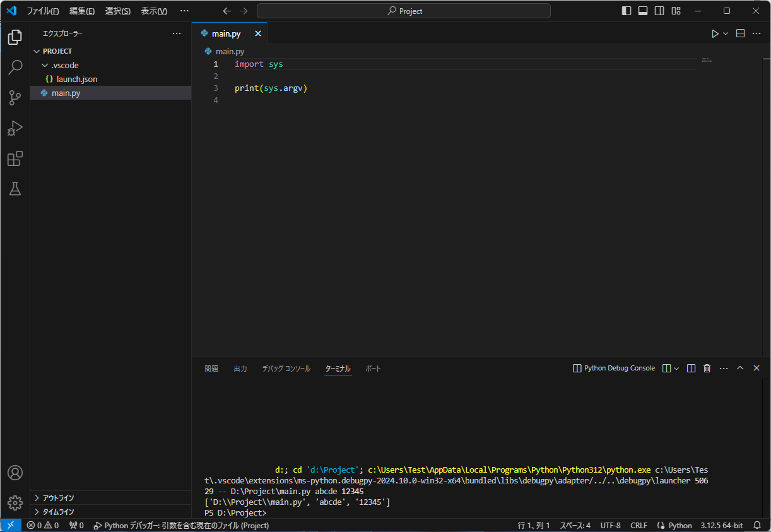Toggle secondary side bar visibility

pyautogui.click(x=659, y=11)
